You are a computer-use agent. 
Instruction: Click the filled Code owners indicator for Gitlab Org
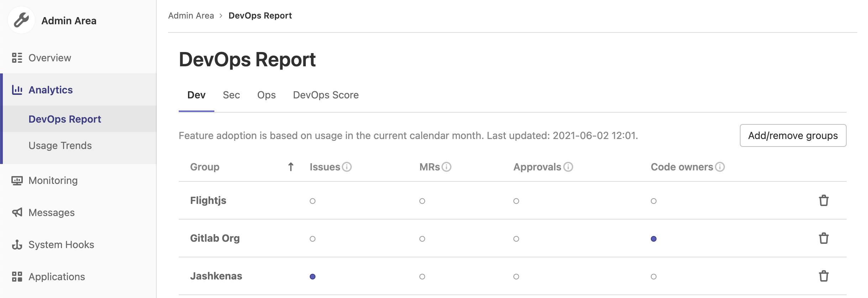coord(654,238)
